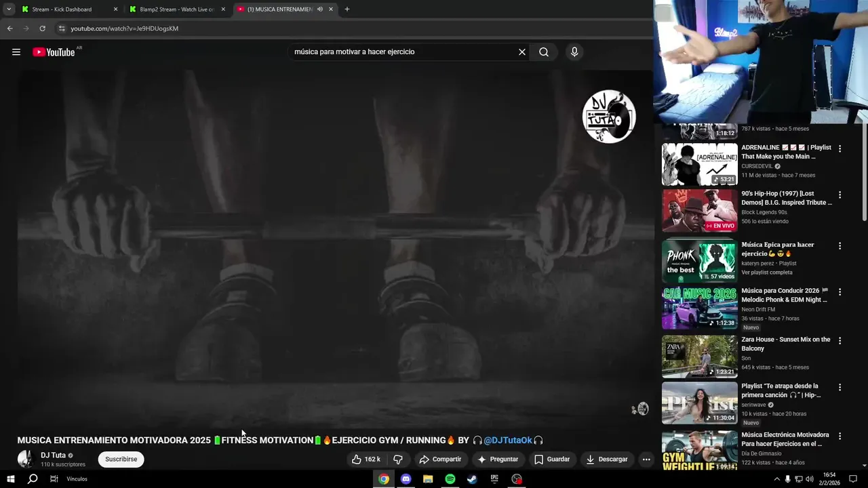Click the magnifier search button
This screenshot has width=868, height=488.
coord(544,52)
